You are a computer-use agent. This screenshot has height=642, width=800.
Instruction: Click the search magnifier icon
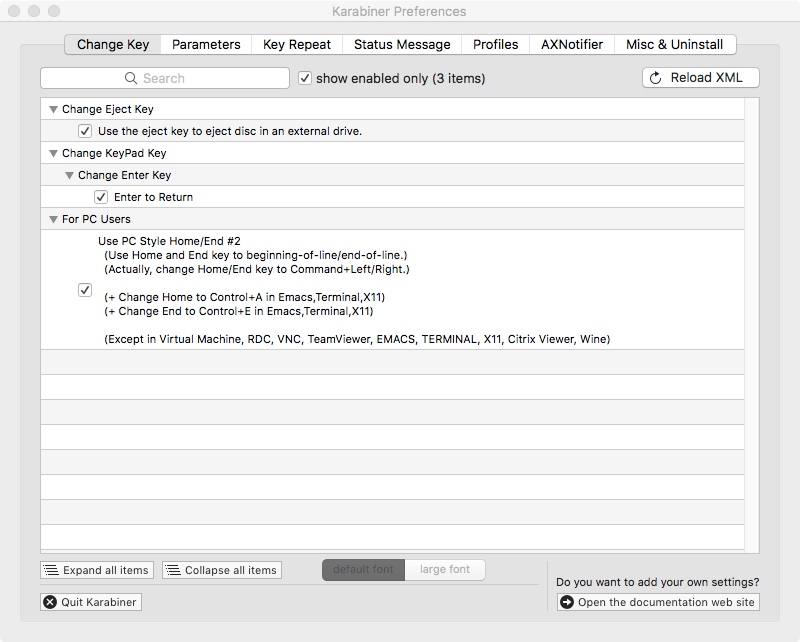click(131, 78)
